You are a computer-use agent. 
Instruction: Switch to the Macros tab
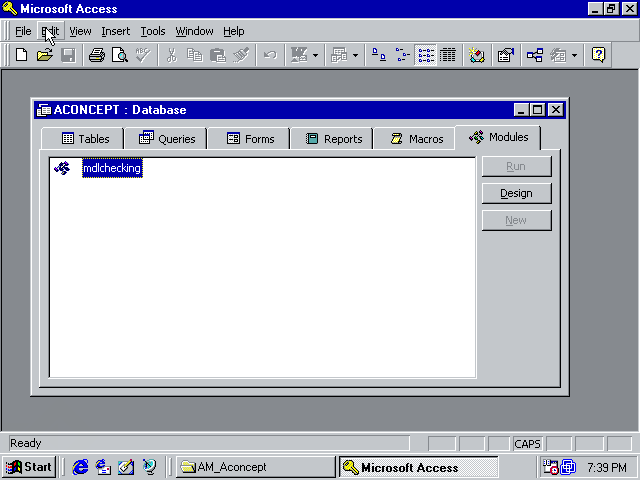[x=416, y=139]
